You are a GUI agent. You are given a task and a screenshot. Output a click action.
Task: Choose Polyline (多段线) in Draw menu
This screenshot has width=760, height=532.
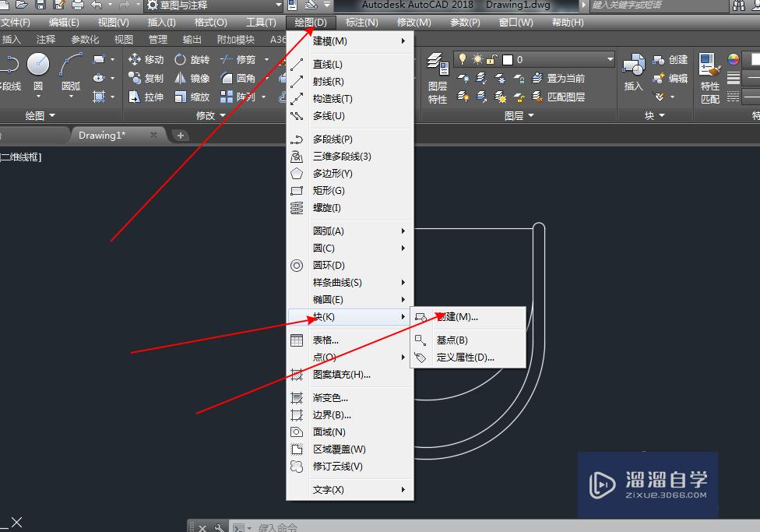pos(350,139)
